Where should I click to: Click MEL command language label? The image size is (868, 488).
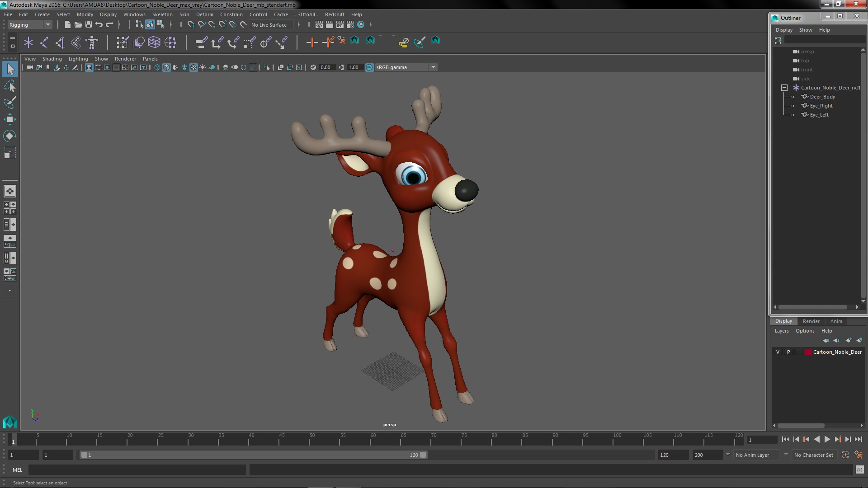tap(17, 470)
